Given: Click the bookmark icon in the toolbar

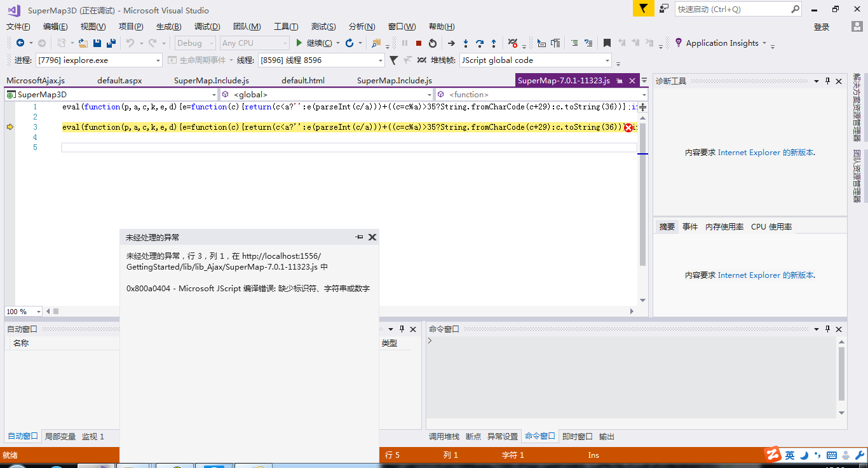Looking at the screenshot, I should coord(607,43).
